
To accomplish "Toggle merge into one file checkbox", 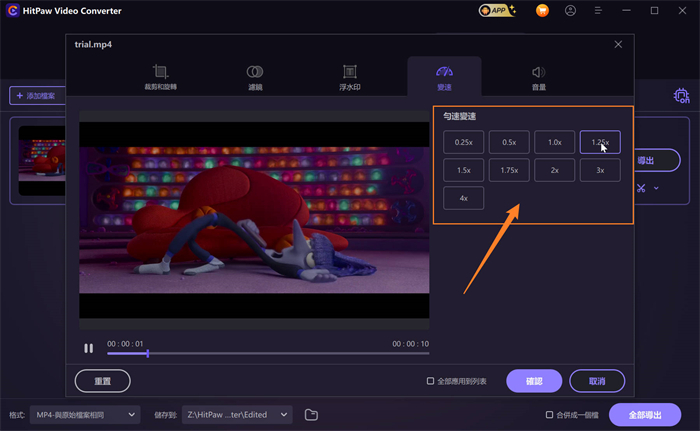I will [x=550, y=415].
